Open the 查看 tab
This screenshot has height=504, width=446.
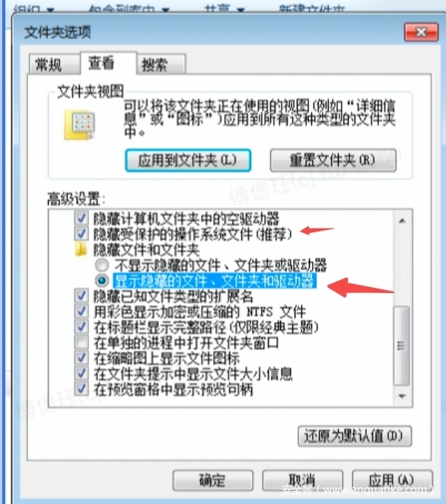(101, 62)
